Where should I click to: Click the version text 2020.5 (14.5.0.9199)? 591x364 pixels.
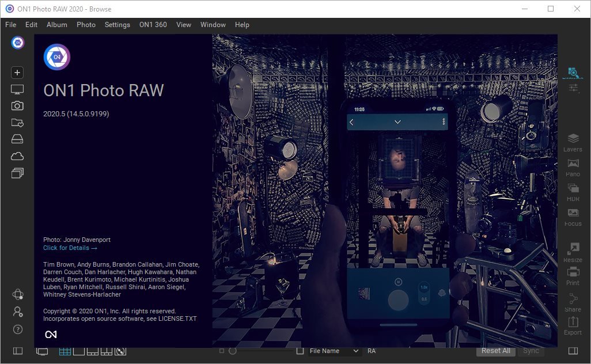point(76,114)
